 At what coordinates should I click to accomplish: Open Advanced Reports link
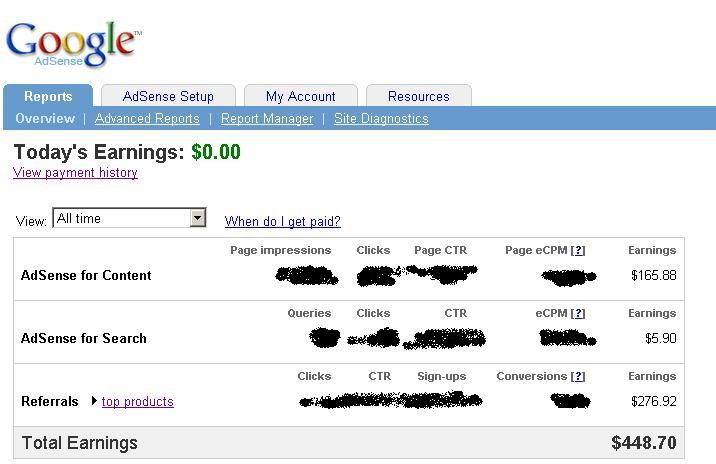pos(147,118)
